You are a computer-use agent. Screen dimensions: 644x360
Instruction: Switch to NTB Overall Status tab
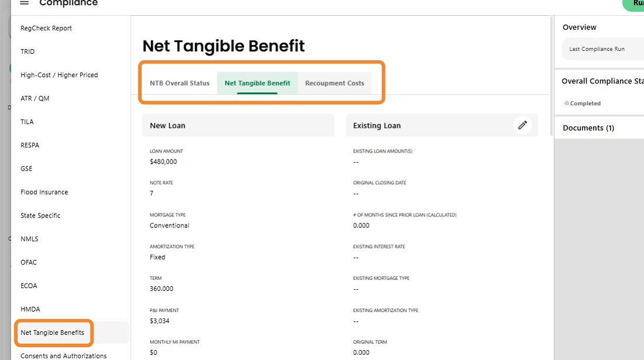click(180, 83)
